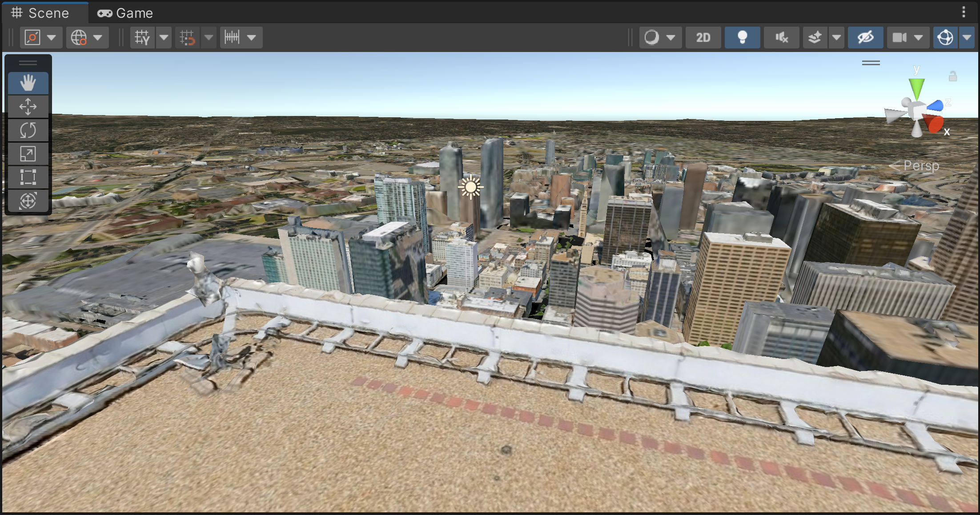Click the sun directional light gizmo
The width and height of the screenshot is (980, 515).
coord(470,187)
